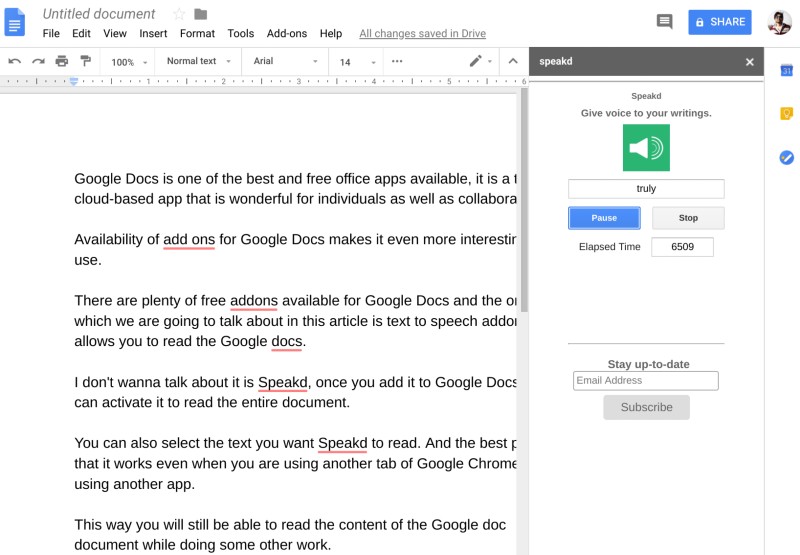Viewport: 800px width, 555px height.
Task: Open the comments history icon
Action: pyautogui.click(x=664, y=22)
